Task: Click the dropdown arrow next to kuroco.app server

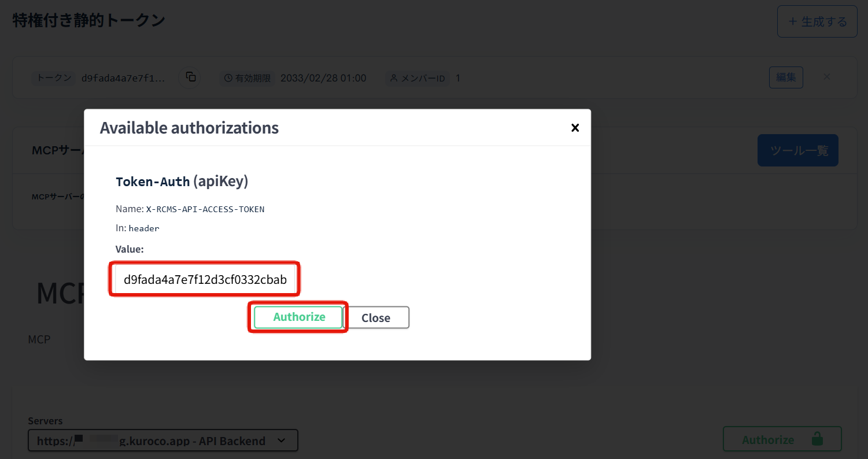Action: click(282, 440)
